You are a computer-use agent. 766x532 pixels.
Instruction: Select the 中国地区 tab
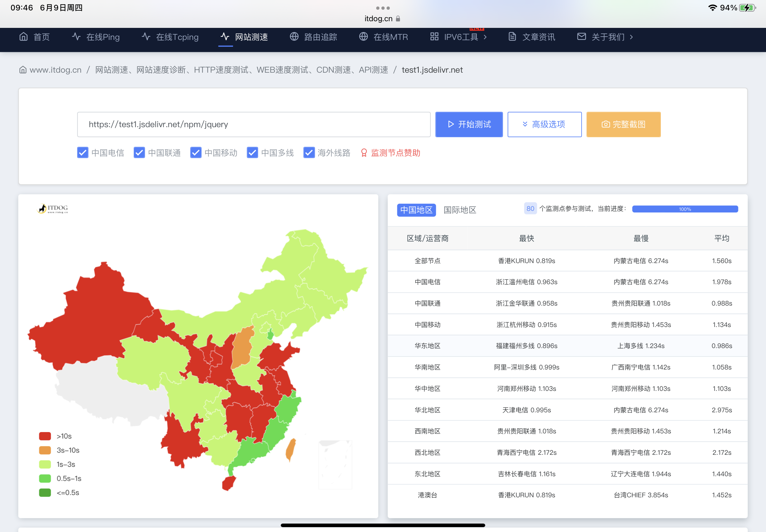click(x=416, y=210)
